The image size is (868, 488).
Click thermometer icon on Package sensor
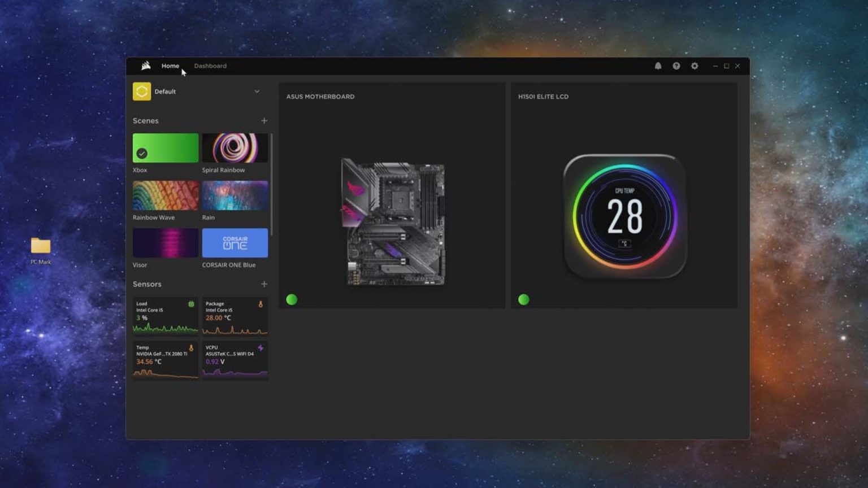pyautogui.click(x=261, y=304)
